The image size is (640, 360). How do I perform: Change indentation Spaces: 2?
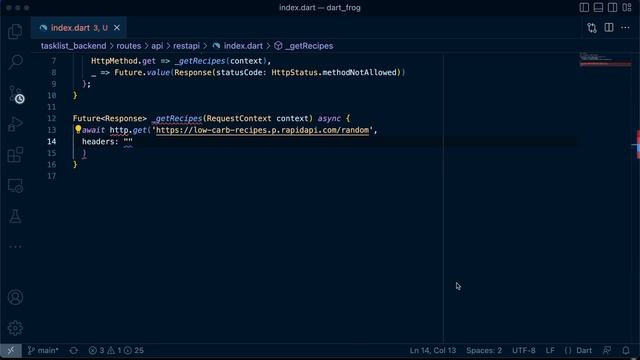[484, 350]
